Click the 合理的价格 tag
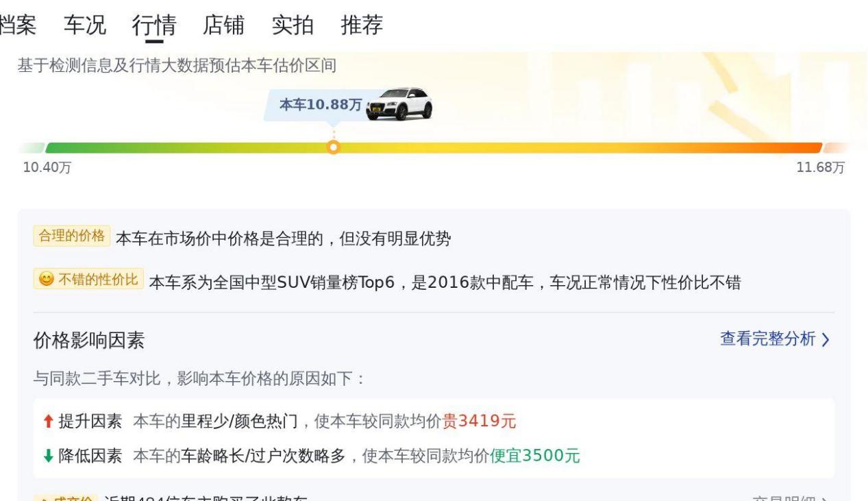 [x=71, y=236]
